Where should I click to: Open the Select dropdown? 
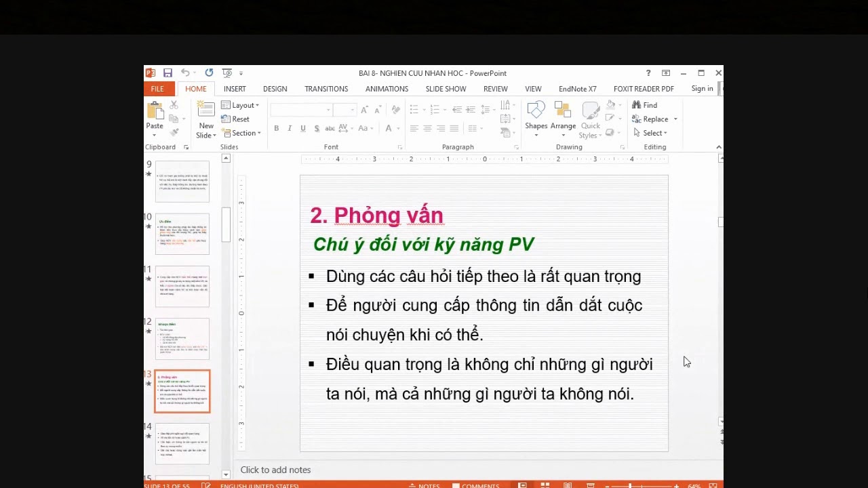pyautogui.click(x=650, y=133)
